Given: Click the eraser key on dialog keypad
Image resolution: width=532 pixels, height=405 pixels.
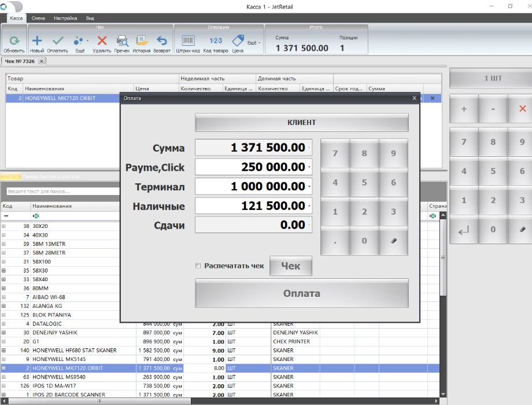Looking at the screenshot, I should pyautogui.click(x=393, y=241).
